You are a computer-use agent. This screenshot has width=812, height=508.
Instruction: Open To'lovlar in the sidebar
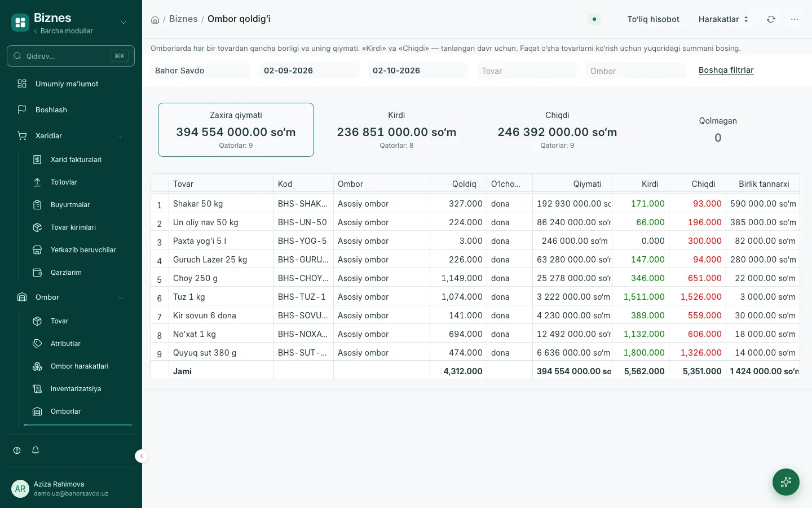point(76,182)
